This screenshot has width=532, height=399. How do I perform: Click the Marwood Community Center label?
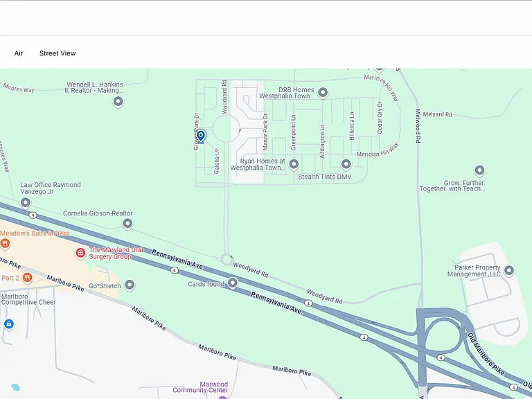(200, 387)
